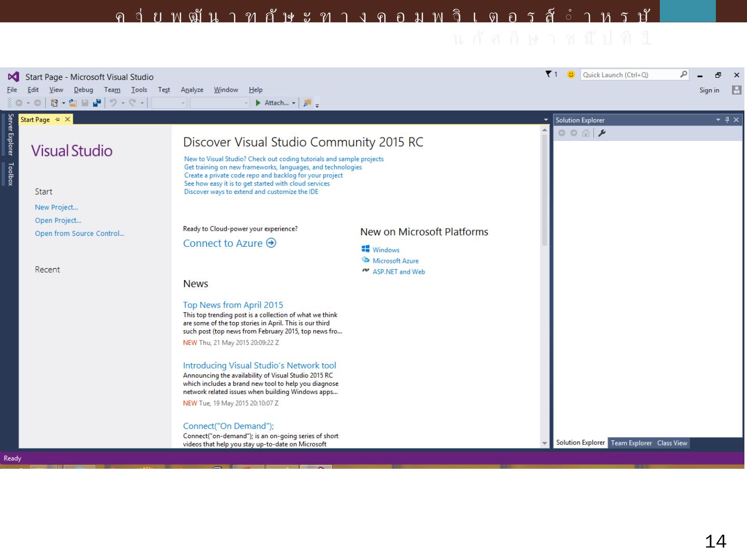Open the Solution Explorer window position dropdown

pos(718,120)
